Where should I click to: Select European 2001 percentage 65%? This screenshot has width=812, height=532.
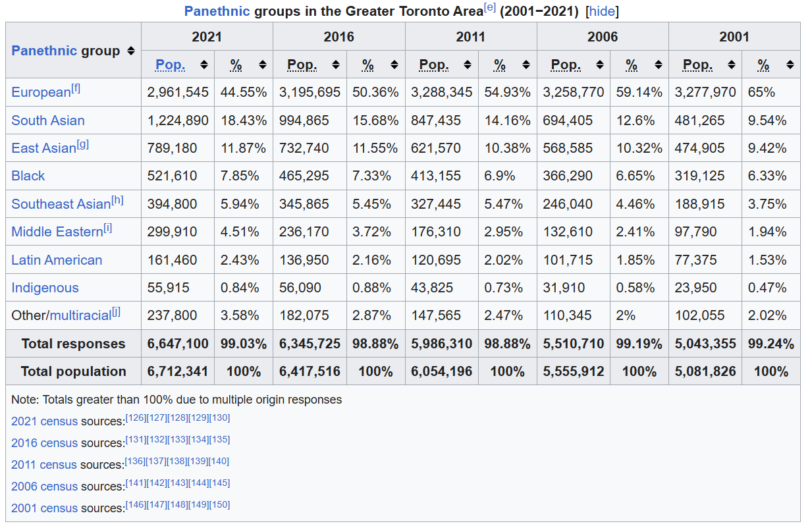[761, 92]
